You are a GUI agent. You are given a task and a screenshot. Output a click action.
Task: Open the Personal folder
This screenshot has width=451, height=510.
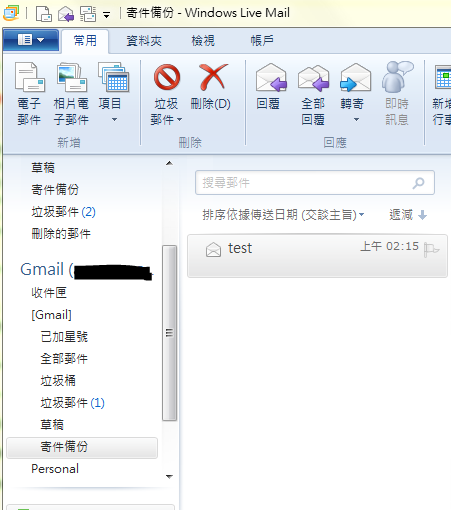coord(55,469)
